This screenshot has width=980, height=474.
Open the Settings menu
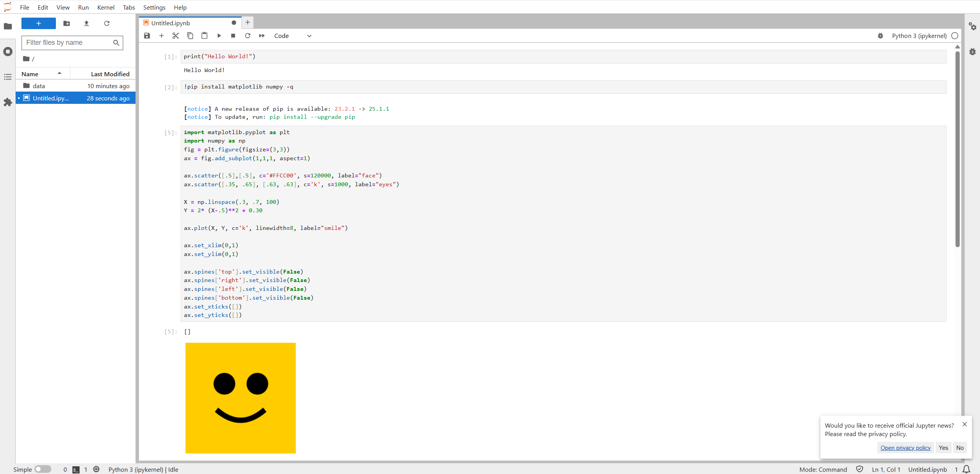tap(154, 7)
